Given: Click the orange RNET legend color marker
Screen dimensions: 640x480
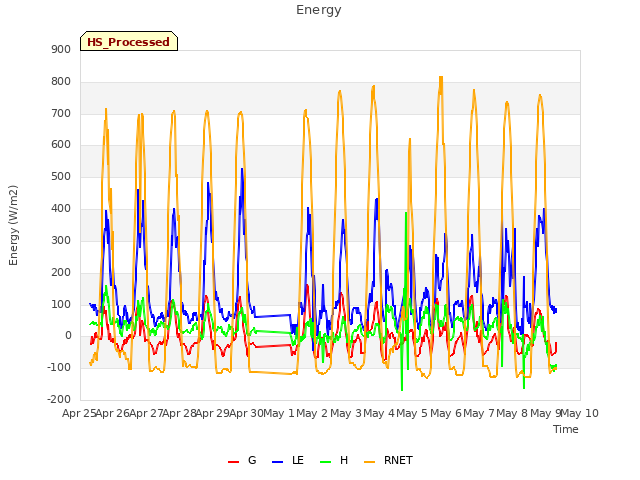Looking at the screenshot, I should [369, 462].
